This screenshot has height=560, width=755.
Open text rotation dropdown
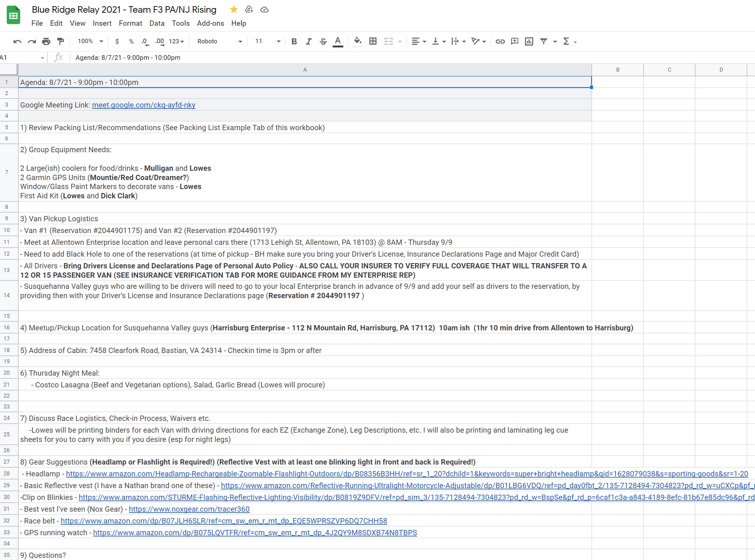coord(479,41)
